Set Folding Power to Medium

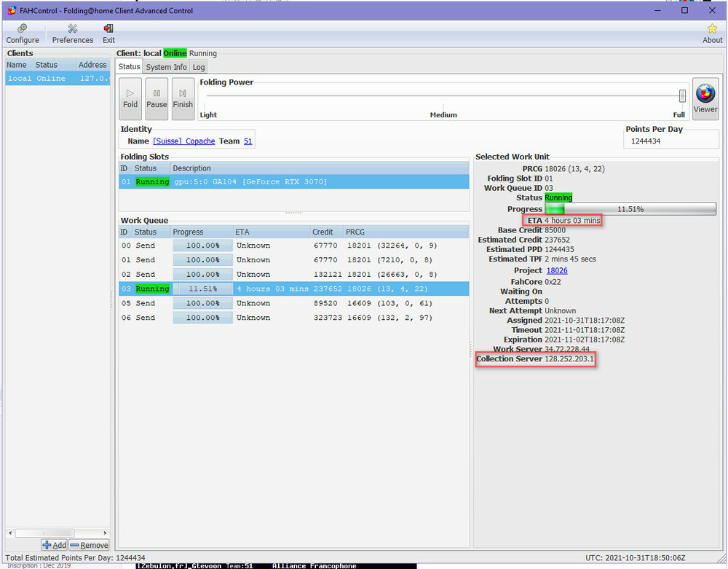(x=443, y=114)
